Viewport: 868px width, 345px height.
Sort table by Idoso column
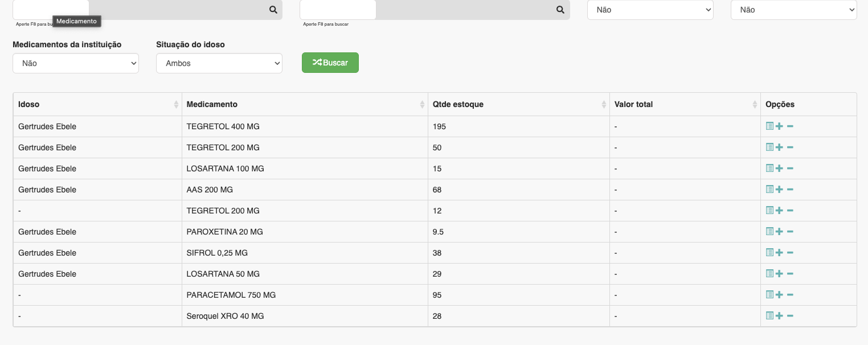(x=97, y=104)
